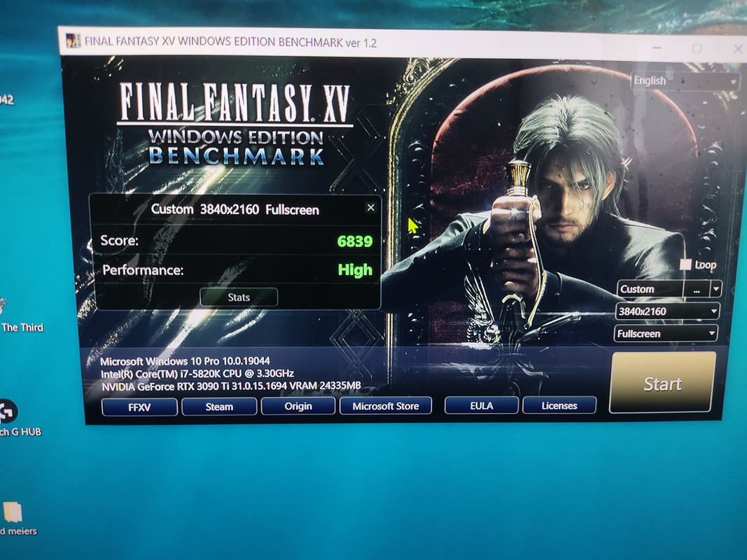Click the Microsoft Windows 10 Pro line

tap(186, 361)
